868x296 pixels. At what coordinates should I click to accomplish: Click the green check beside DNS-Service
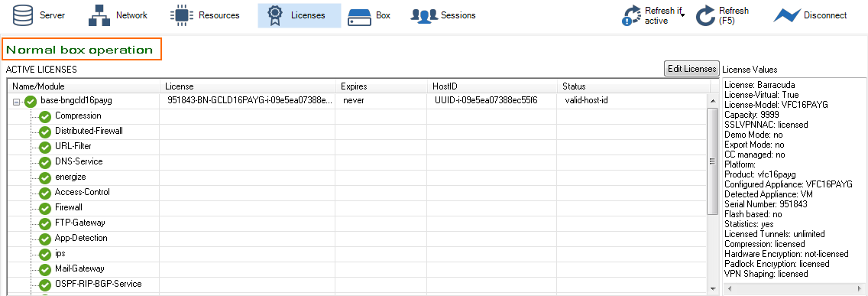[45, 162]
